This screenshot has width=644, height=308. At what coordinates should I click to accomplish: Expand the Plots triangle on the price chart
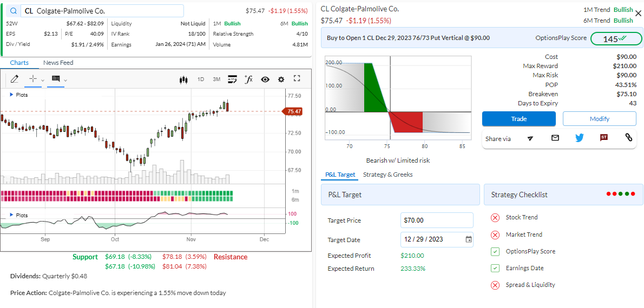pyautogui.click(x=11, y=95)
